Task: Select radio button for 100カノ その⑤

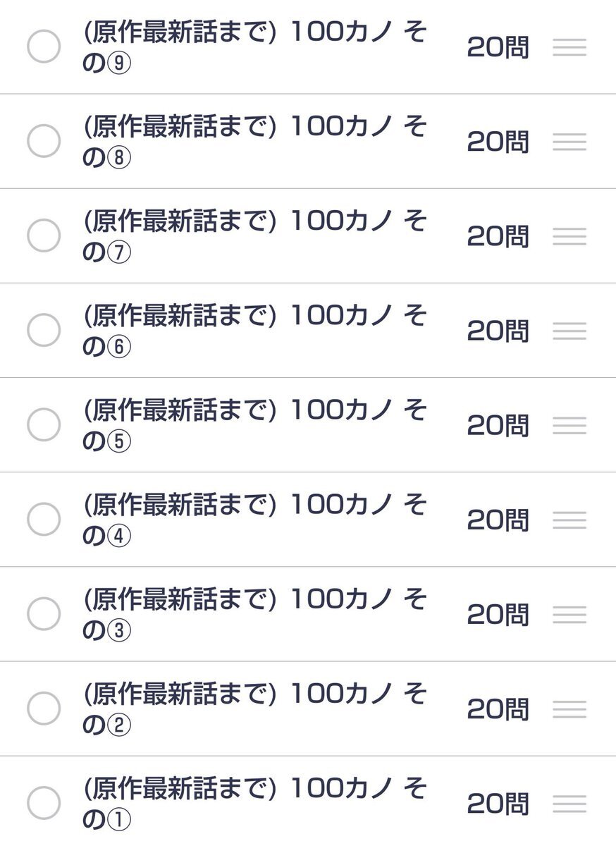Action: [44, 424]
